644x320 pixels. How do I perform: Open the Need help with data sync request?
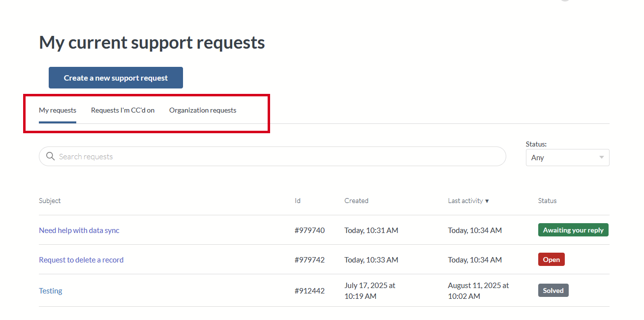tap(79, 230)
